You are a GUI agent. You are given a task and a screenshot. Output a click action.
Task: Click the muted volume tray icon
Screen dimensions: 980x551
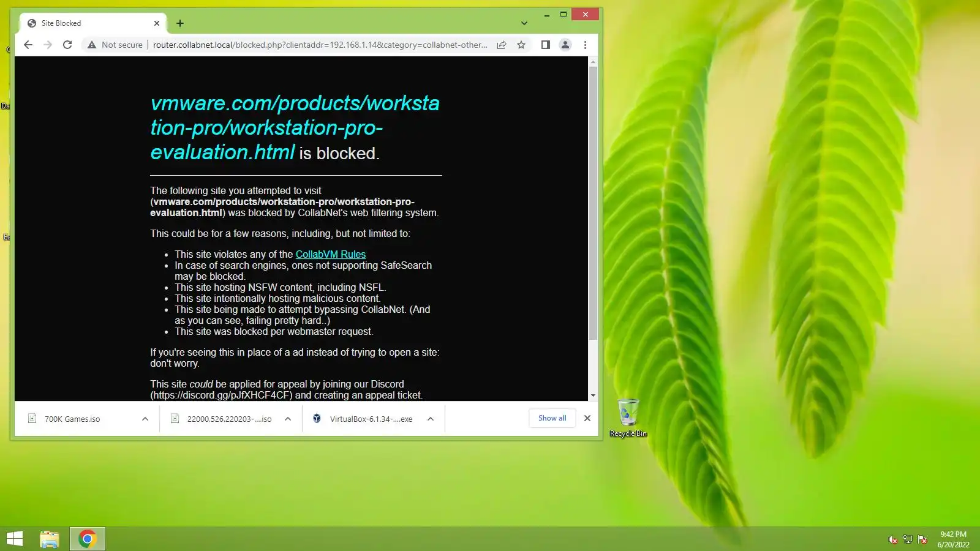click(x=893, y=539)
